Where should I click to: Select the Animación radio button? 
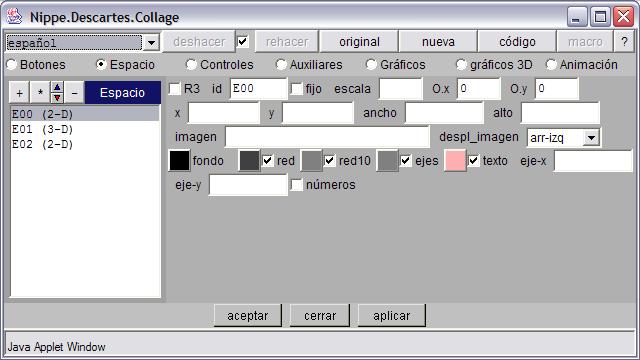click(x=551, y=64)
